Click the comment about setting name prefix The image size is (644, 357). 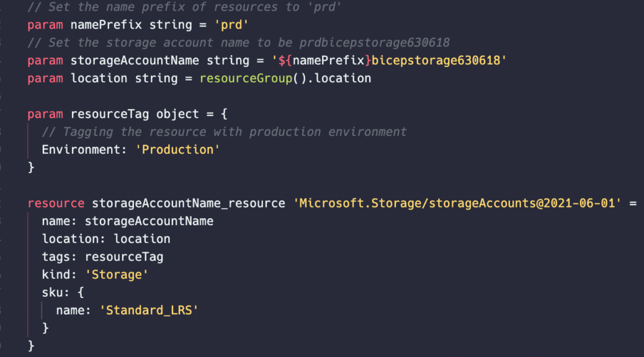[x=184, y=7]
